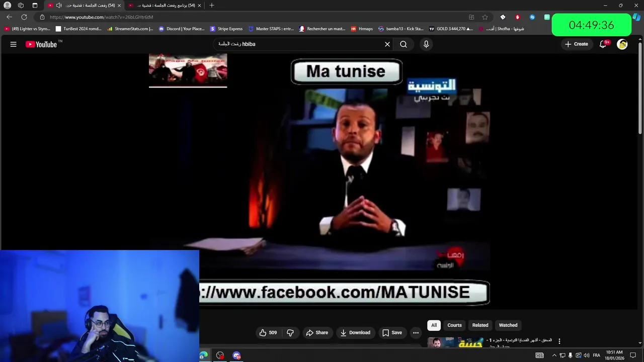Open Stripe Express bookmark
Viewport: 644px width, 362px height.
[x=226, y=29]
